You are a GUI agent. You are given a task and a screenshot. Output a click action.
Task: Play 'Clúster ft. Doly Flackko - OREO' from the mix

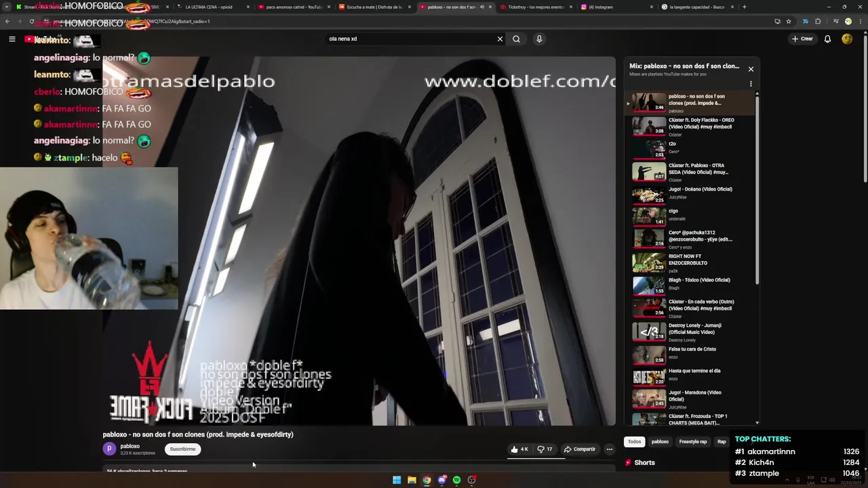[x=689, y=126]
